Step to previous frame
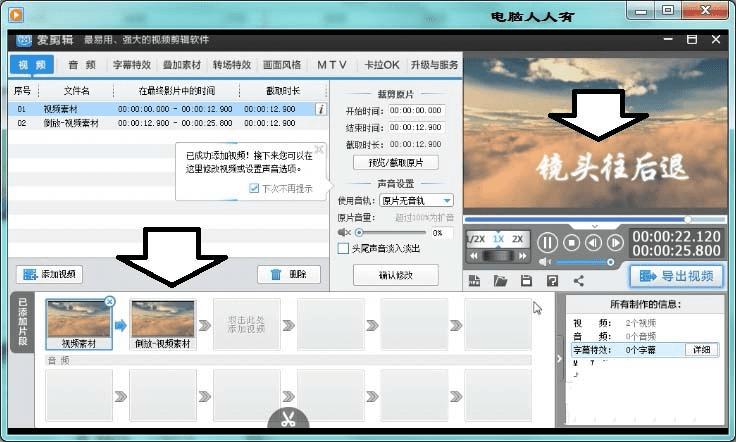The height and width of the screenshot is (442, 736). click(593, 243)
